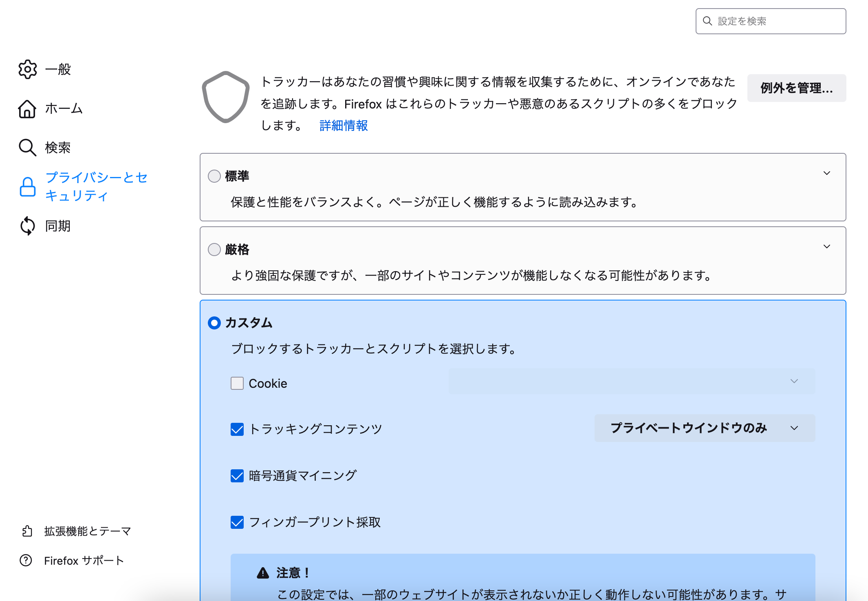
Task: Uncheck 暗号通貨マイニング checkbox
Action: tap(237, 475)
